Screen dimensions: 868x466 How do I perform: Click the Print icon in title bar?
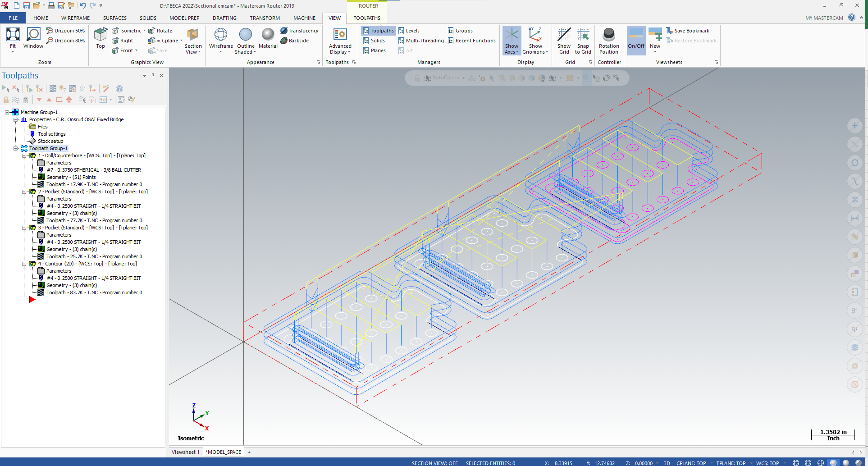(51, 5)
